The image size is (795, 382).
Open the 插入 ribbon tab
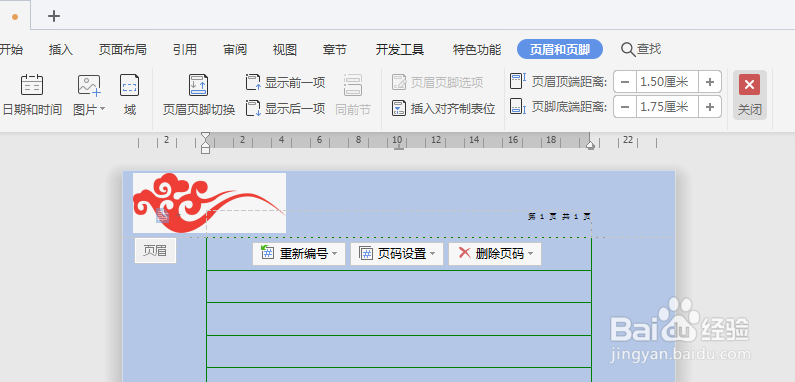(61, 50)
